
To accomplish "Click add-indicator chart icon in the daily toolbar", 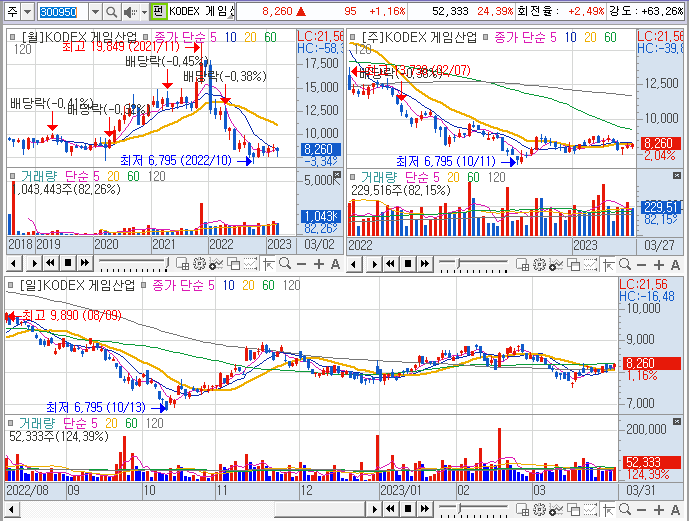I will click(x=556, y=510).
